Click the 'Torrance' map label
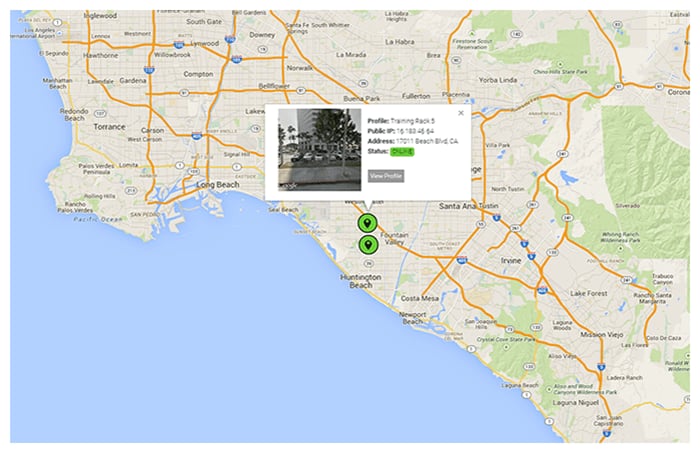 (x=109, y=127)
